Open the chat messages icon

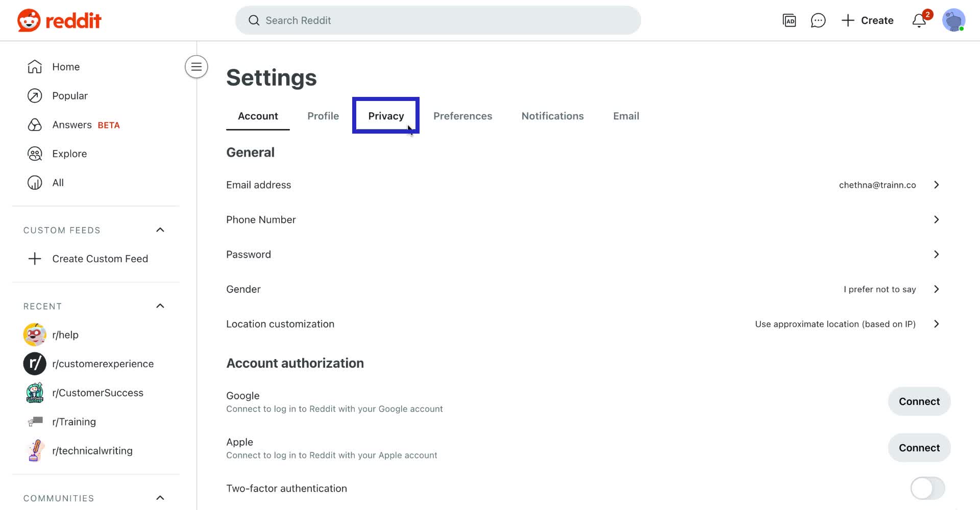pyautogui.click(x=818, y=20)
